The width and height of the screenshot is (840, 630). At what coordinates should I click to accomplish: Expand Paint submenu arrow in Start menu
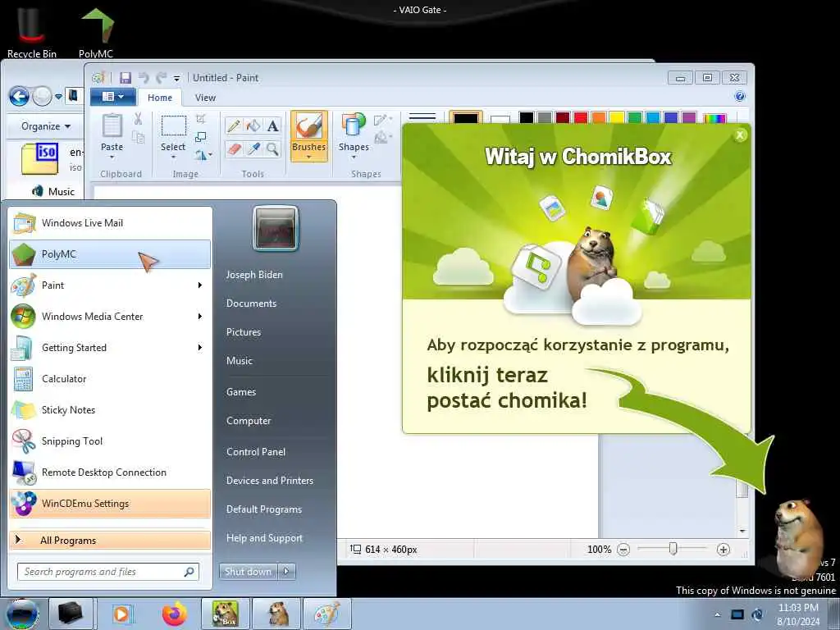(200, 285)
